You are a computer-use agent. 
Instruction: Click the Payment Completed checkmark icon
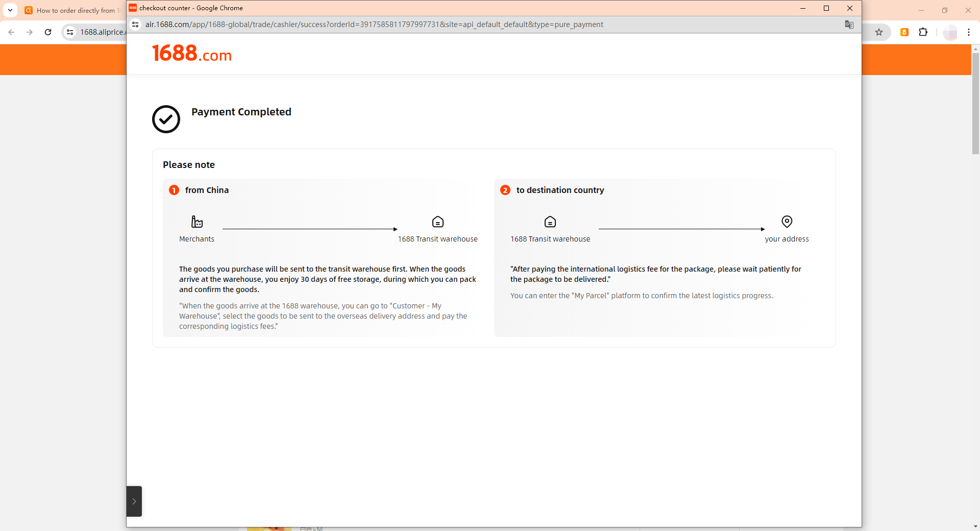166,119
